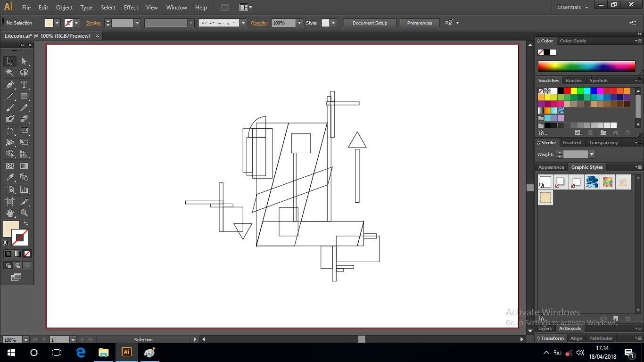Viewport: 644px width, 362px height.
Task: Open the File menu
Action: pos(26,8)
